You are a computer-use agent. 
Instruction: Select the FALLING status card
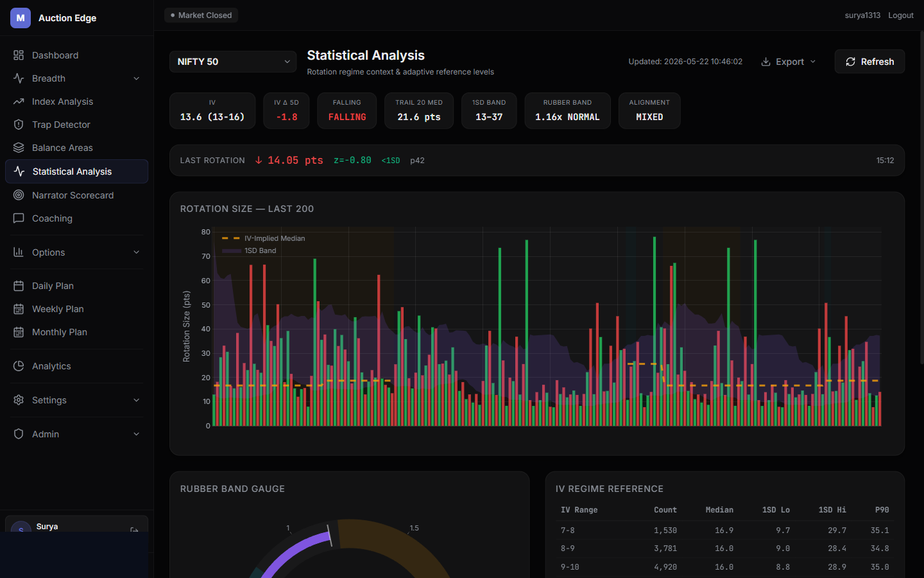tap(347, 110)
